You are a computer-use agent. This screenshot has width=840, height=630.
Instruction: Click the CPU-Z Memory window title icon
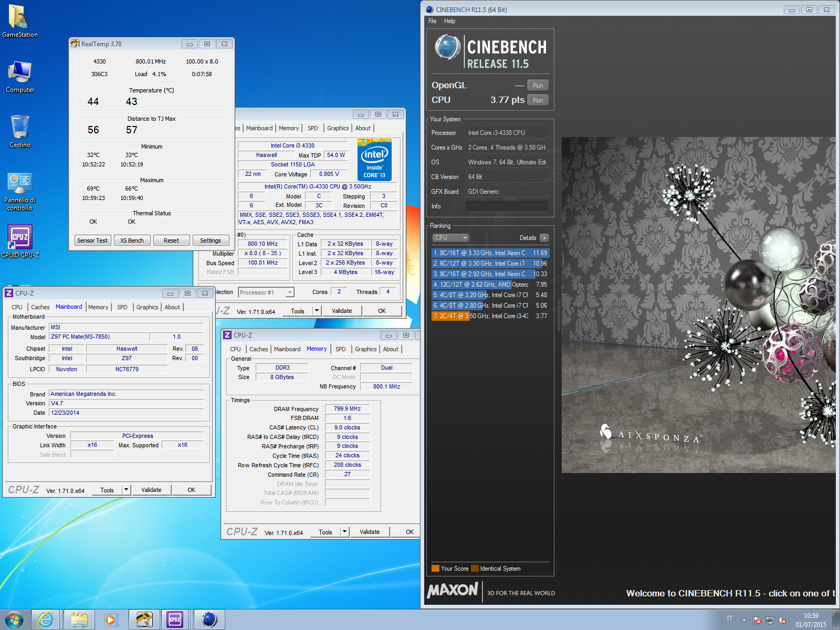point(227,335)
